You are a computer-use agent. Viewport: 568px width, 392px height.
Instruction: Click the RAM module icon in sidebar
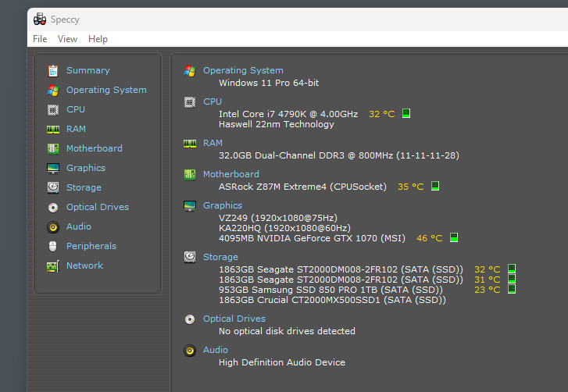point(53,129)
